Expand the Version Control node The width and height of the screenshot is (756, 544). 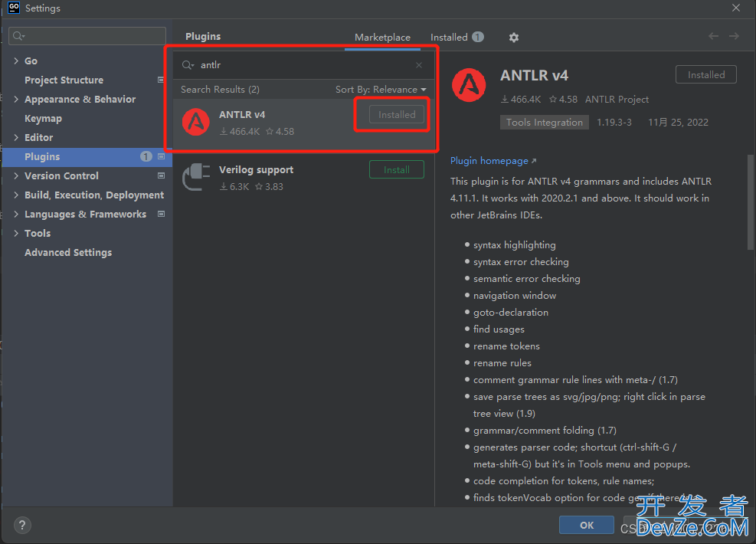click(16, 175)
